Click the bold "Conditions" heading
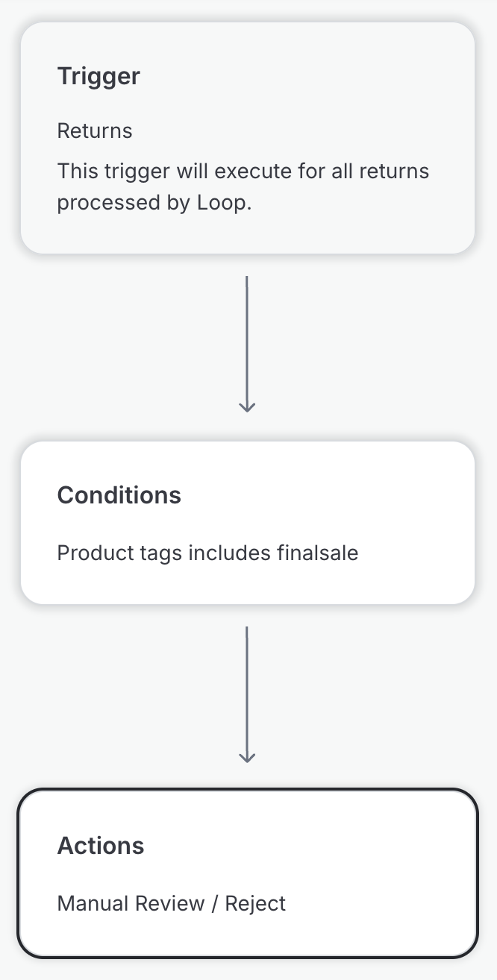This screenshot has width=497, height=980. [x=119, y=495]
